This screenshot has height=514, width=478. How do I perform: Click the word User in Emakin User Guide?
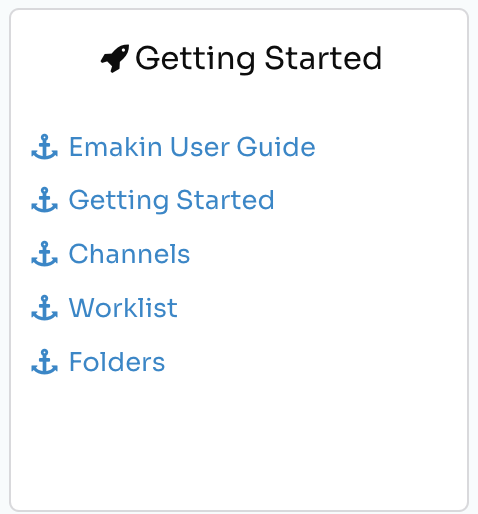tap(199, 147)
